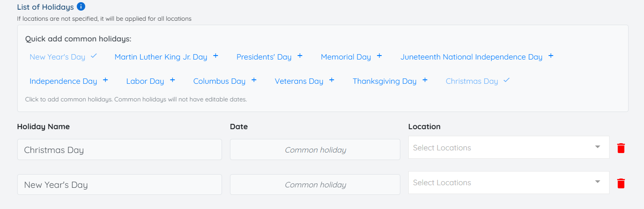Click the info icon beside List of Holidays

point(81,7)
